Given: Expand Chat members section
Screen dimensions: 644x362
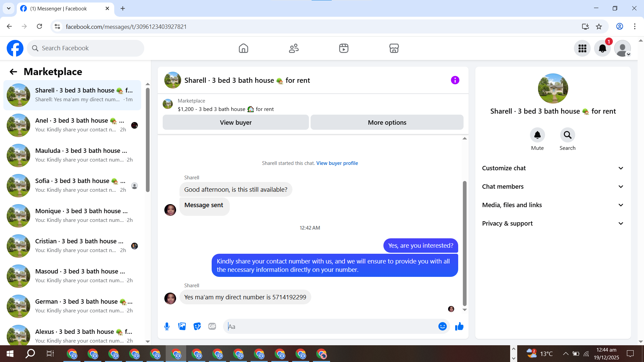Looking at the screenshot, I should tap(553, 187).
